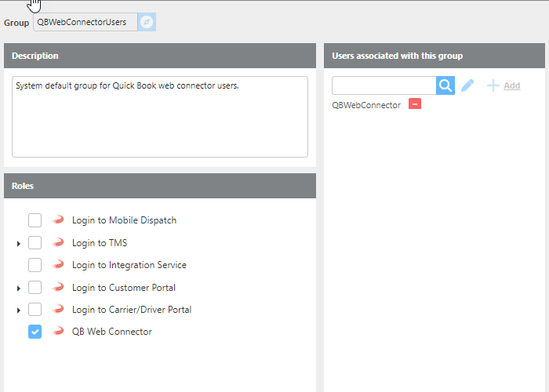Expand the Login to Carrier/Driver Portal node
549x392 pixels.
click(18, 310)
